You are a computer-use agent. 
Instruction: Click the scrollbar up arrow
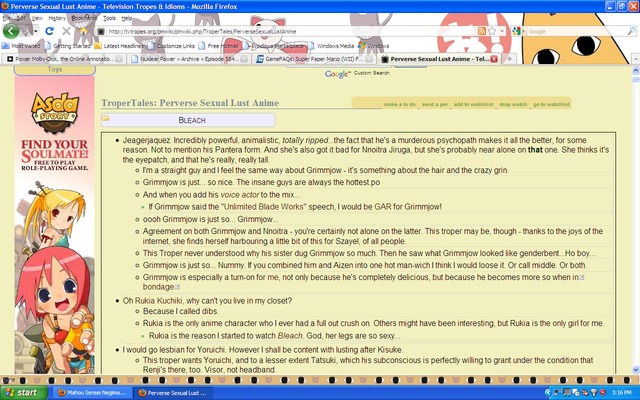[x=636, y=71]
